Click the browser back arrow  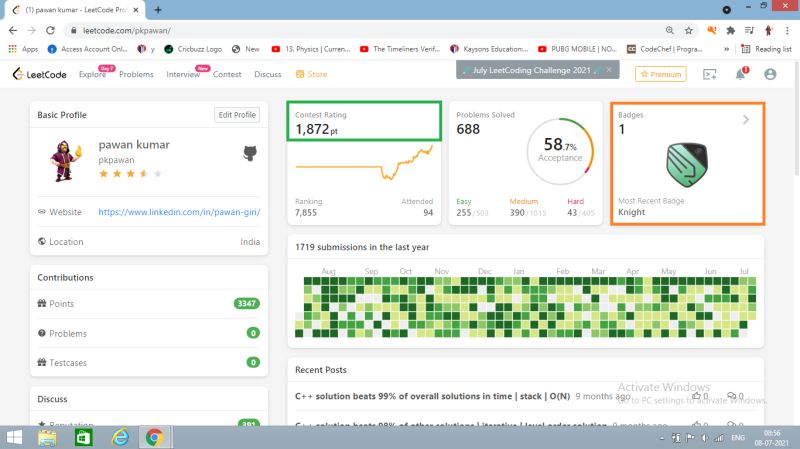pyautogui.click(x=13, y=31)
